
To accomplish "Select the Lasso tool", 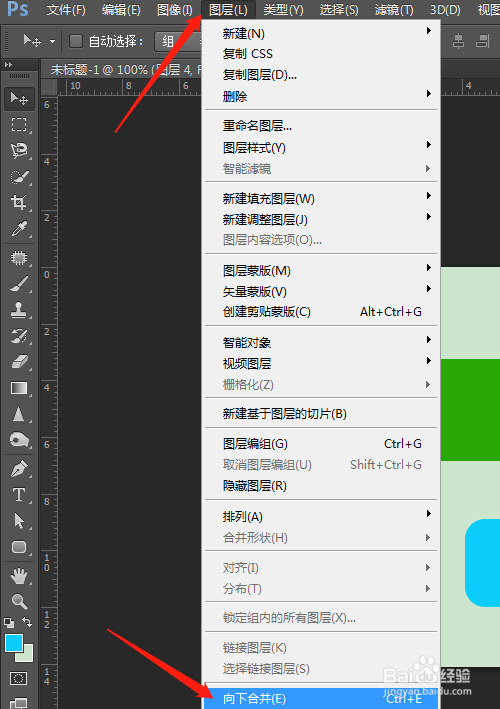I will pos(19,151).
